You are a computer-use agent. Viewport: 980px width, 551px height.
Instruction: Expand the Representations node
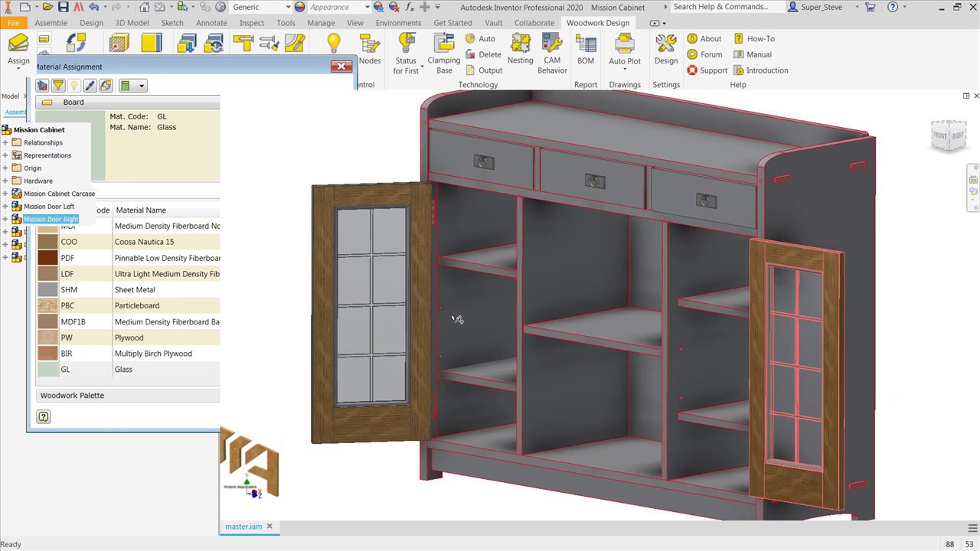pos(5,155)
